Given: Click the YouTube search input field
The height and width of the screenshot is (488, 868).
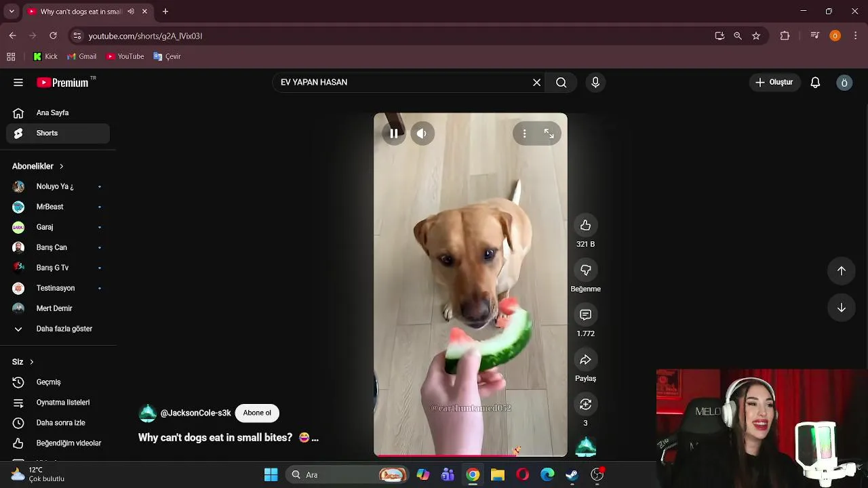Looking at the screenshot, I should [x=403, y=83].
